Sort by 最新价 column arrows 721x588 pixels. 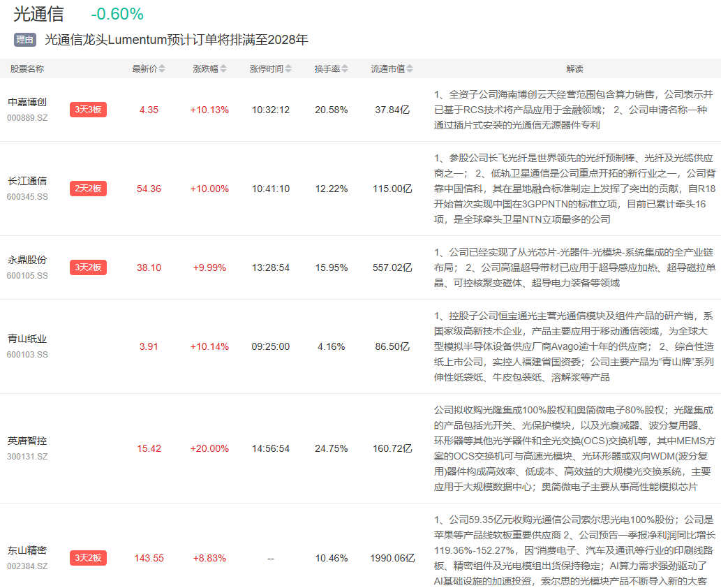162,69
